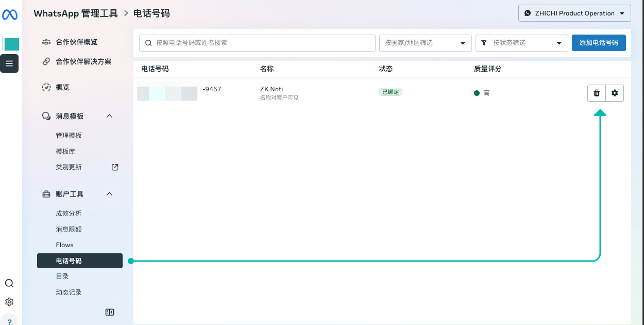Open the hamburger menu icon
This screenshot has width=644, height=325.
[x=9, y=63]
